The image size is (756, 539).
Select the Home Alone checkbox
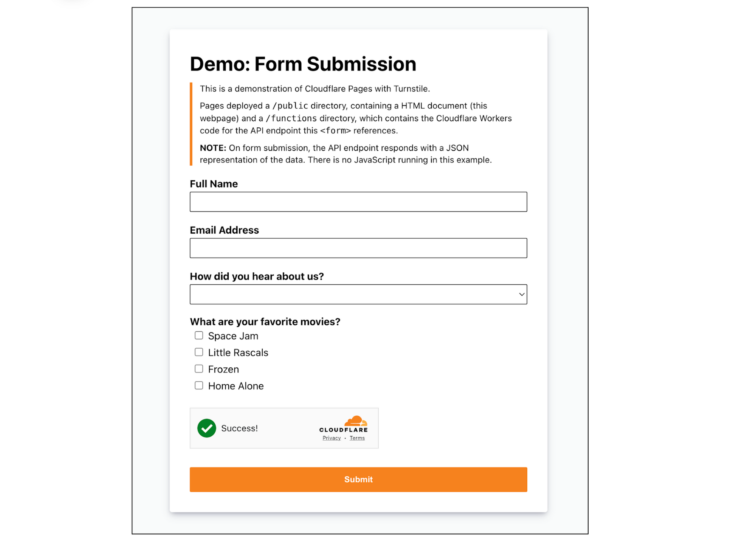[199, 385]
